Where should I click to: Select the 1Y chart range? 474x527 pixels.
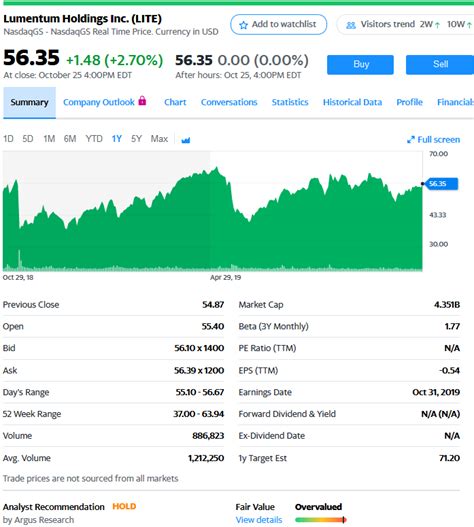[x=117, y=139]
